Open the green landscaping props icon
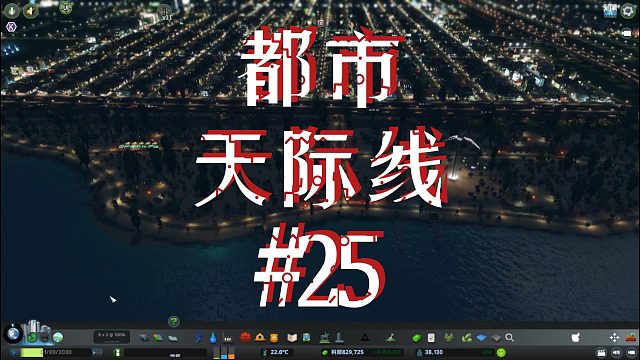 coord(467,338)
